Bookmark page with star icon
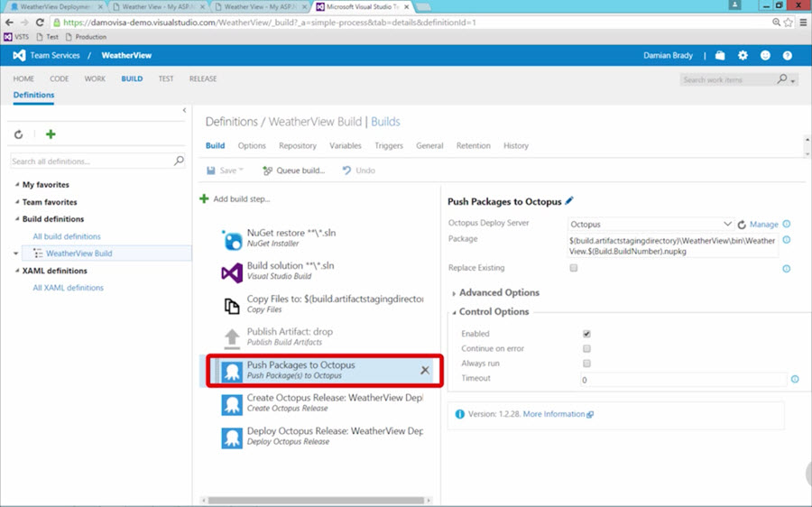Image resolution: width=812 pixels, height=507 pixels. click(x=789, y=23)
